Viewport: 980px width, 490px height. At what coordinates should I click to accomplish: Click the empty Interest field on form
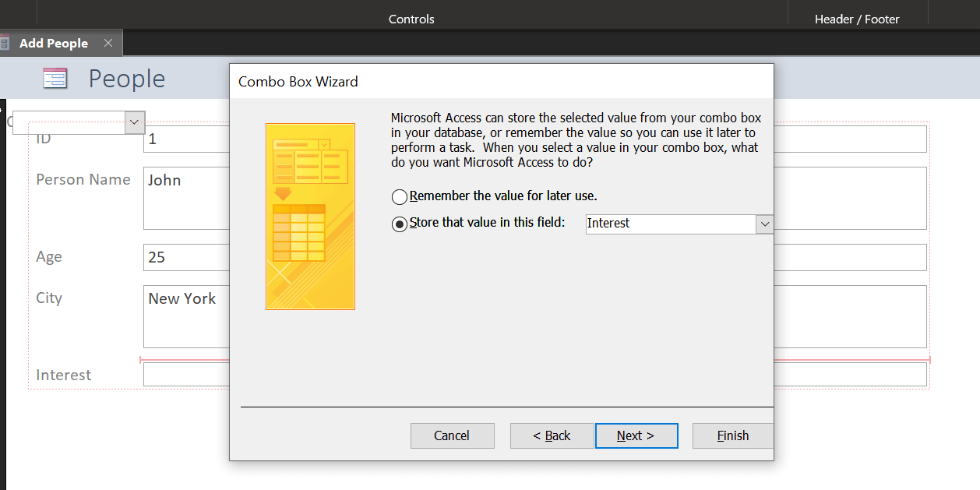point(186,375)
